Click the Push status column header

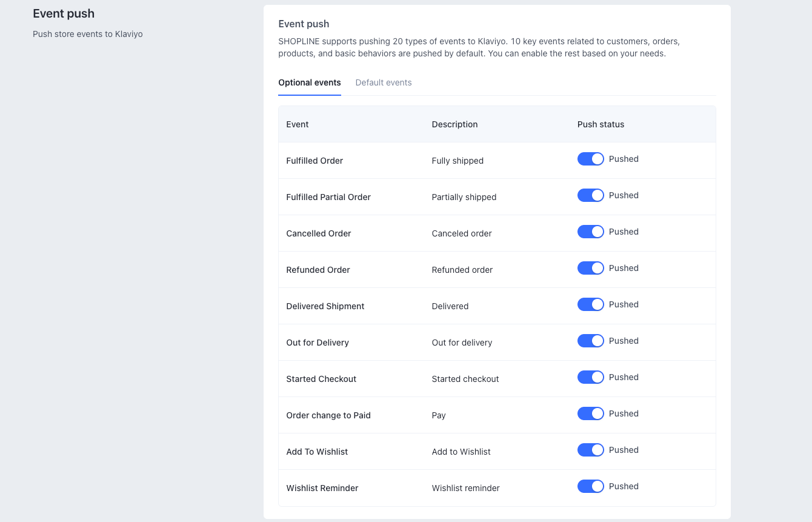tap(601, 124)
